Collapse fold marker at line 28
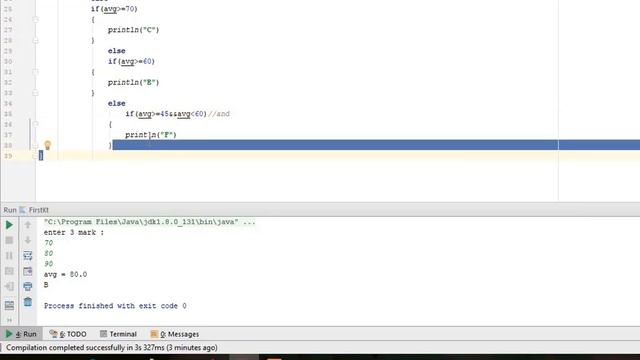This screenshot has width=640, height=360. pyautogui.click(x=36, y=40)
